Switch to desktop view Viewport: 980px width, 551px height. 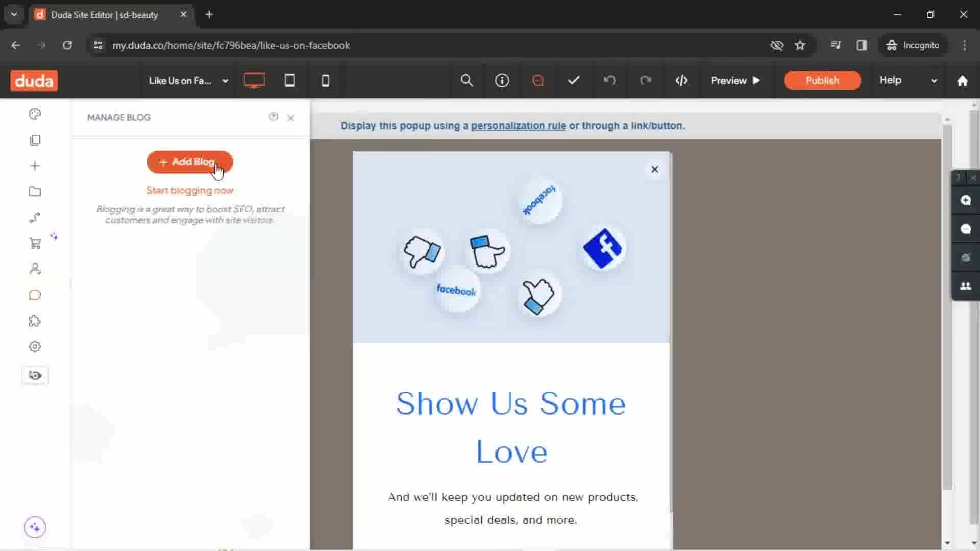(x=254, y=81)
